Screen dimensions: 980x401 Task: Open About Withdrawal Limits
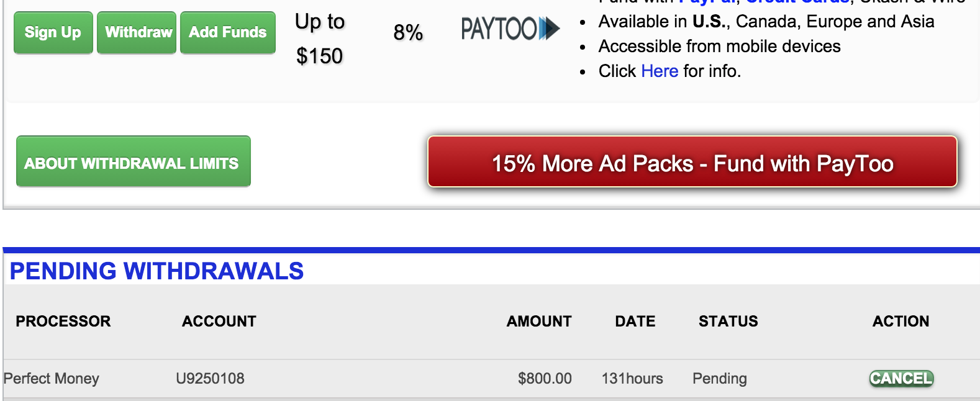coord(134,162)
